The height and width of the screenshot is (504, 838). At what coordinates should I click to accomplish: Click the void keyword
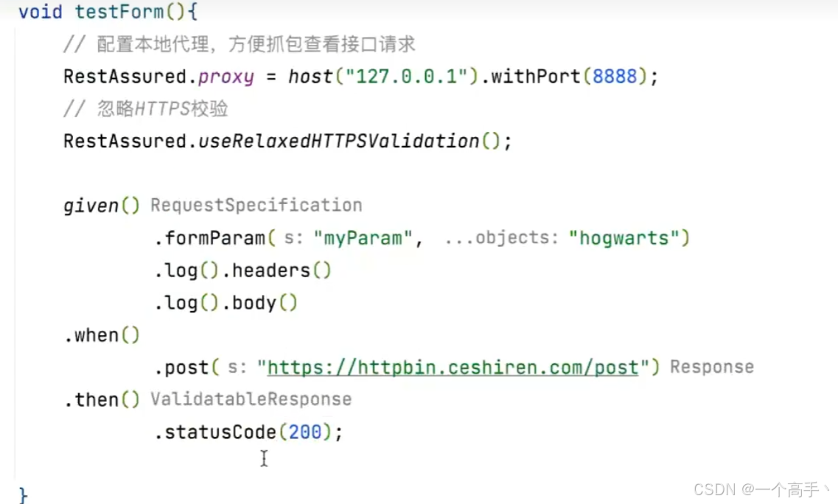pyautogui.click(x=40, y=11)
